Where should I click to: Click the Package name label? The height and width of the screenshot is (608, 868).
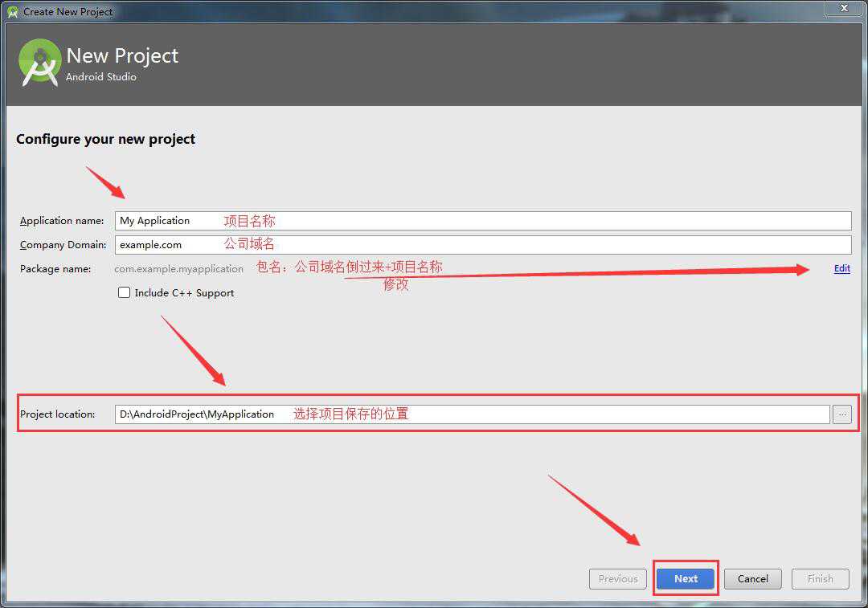55,269
